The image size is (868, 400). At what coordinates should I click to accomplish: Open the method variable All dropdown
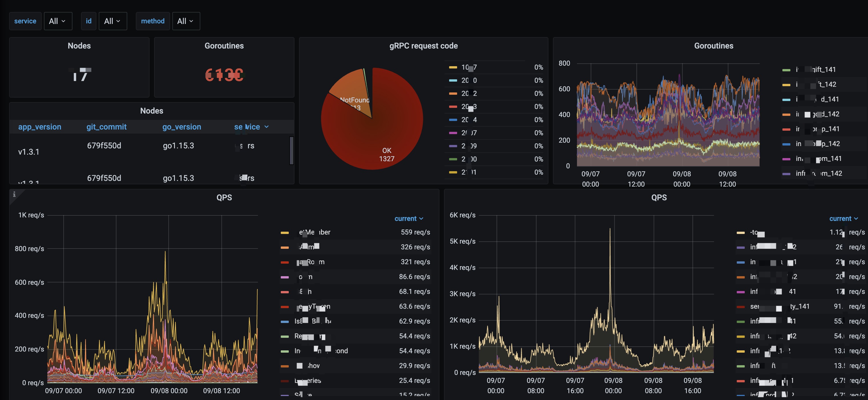[186, 21]
